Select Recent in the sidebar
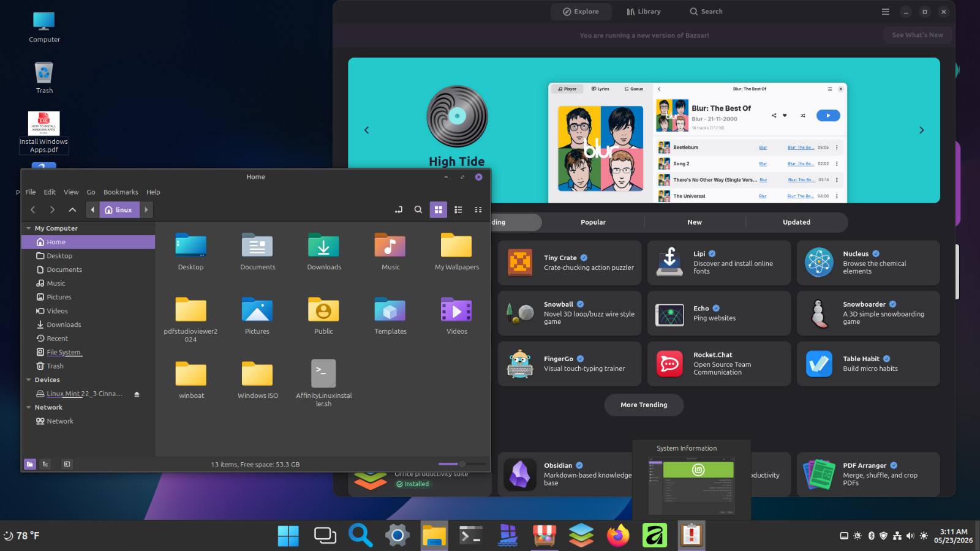Image resolution: width=980 pixels, height=551 pixels. coord(57,339)
